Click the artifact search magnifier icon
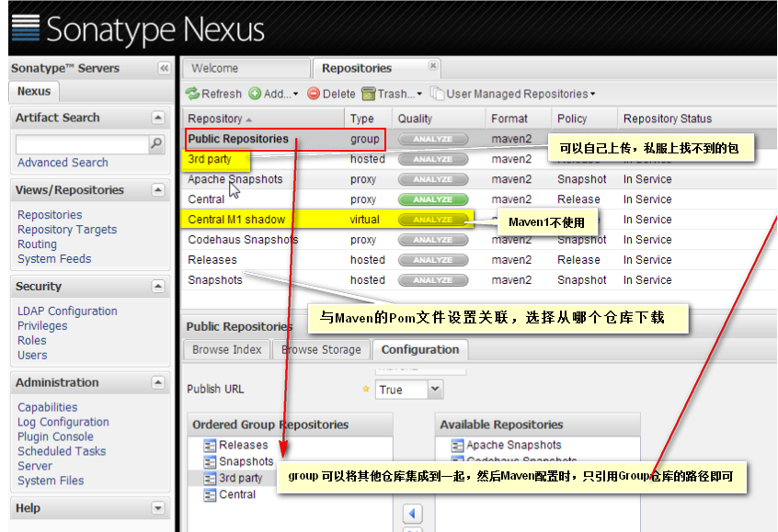Viewport: 778px width, 532px height. click(156, 143)
